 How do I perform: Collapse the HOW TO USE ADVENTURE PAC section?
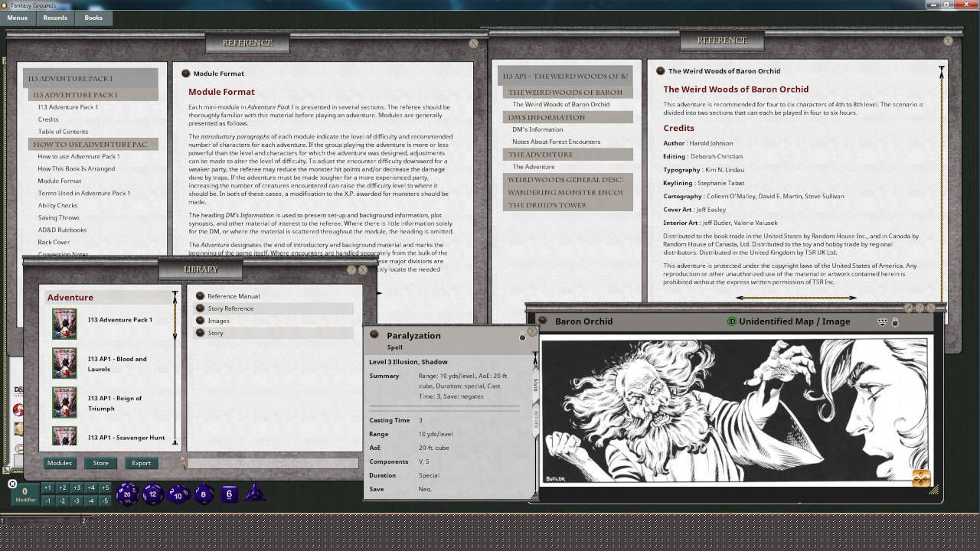click(x=93, y=144)
